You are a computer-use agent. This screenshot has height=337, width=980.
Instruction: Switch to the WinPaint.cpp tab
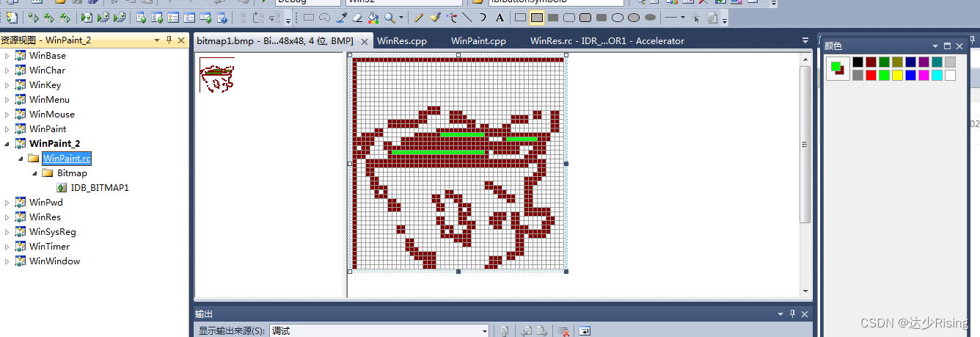point(478,41)
